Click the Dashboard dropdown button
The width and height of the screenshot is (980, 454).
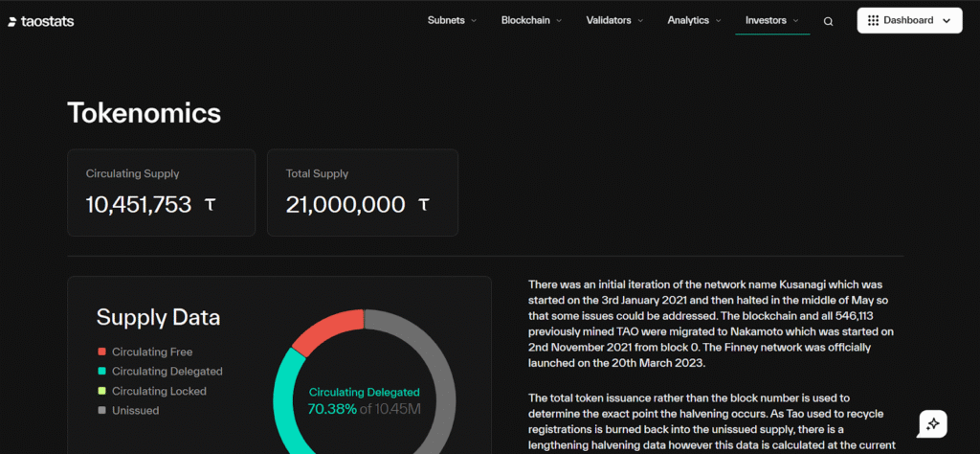click(909, 20)
